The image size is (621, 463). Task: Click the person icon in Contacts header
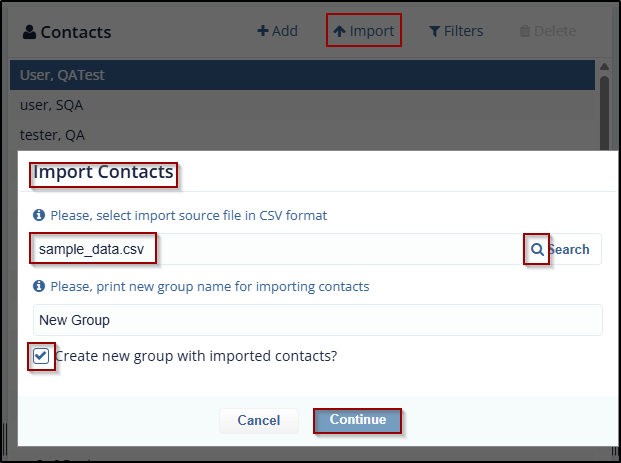pyautogui.click(x=28, y=32)
